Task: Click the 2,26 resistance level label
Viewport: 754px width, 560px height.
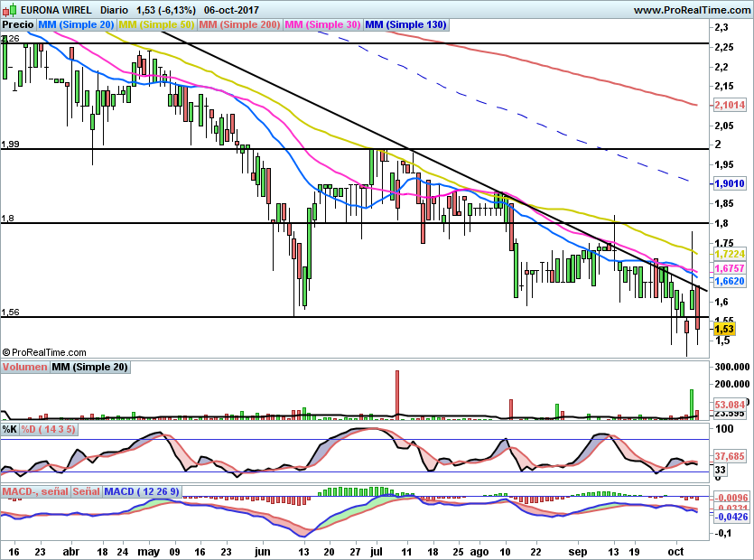Action: click(11, 39)
